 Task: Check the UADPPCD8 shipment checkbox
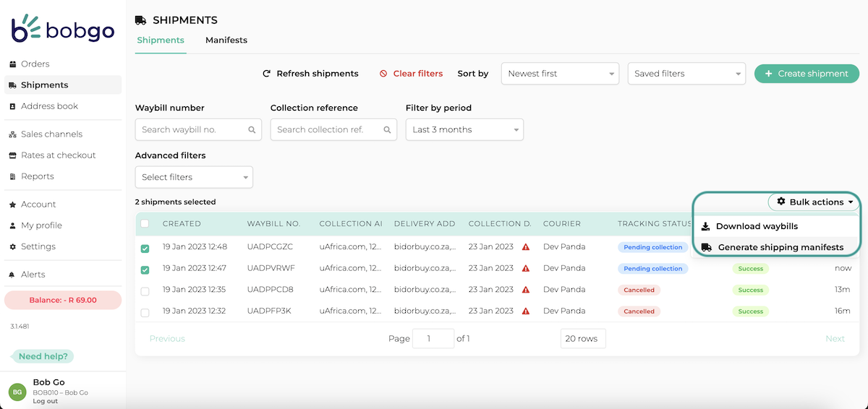pos(145,291)
